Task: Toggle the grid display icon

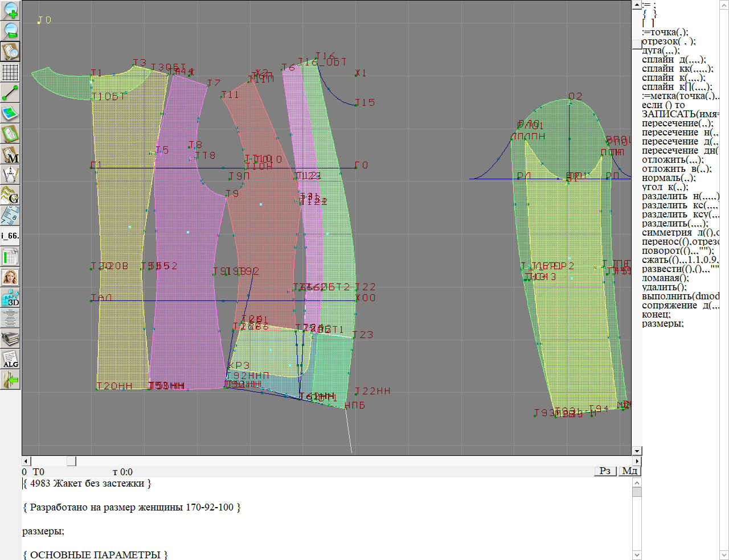Action: [10, 72]
